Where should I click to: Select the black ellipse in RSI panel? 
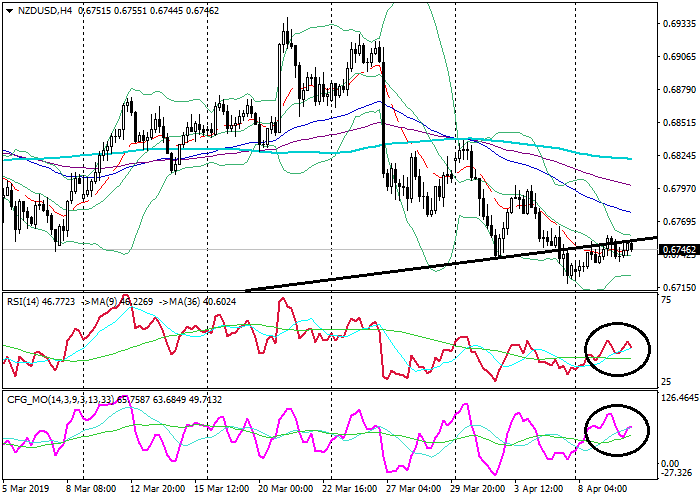click(x=617, y=348)
